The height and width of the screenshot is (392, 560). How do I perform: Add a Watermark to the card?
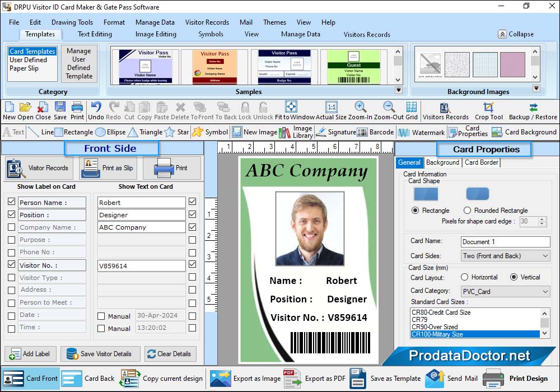coord(422,133)
